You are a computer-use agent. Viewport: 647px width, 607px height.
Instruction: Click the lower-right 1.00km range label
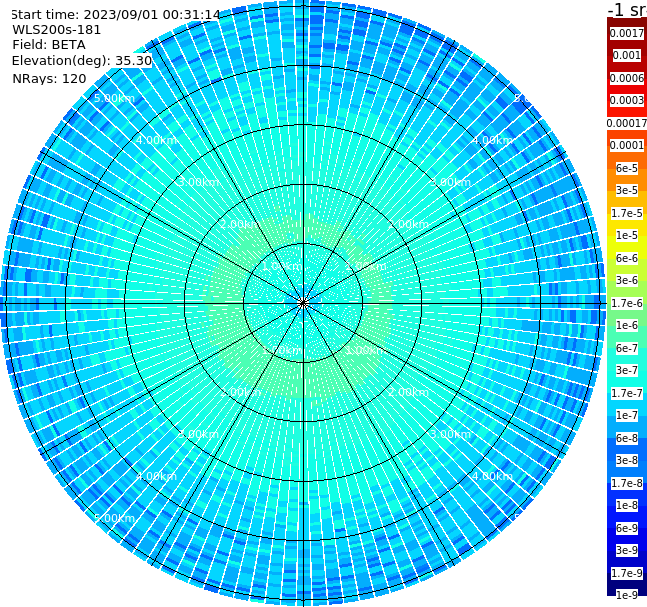click(366, 350)
